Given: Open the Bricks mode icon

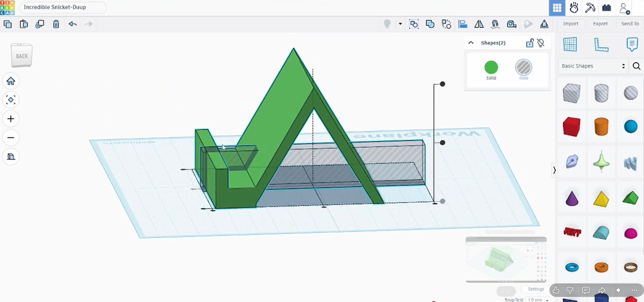Looking at the screenshot, I should click(606, 8).
